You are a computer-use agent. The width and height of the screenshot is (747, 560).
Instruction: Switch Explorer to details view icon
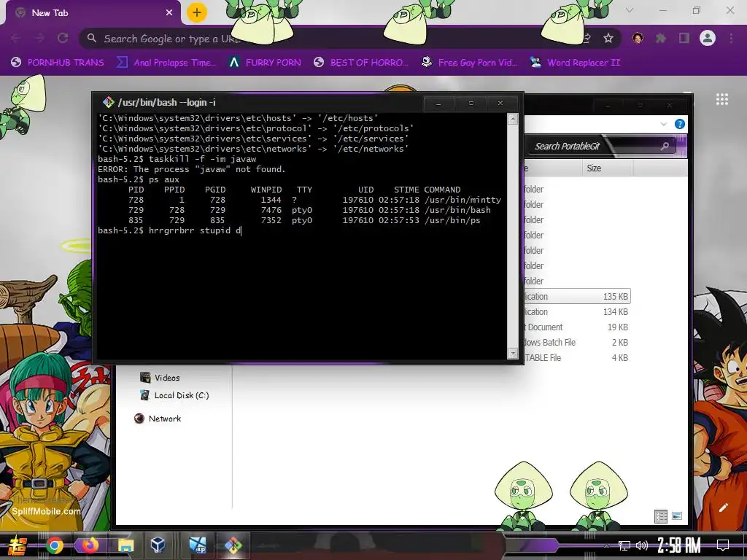661,516
